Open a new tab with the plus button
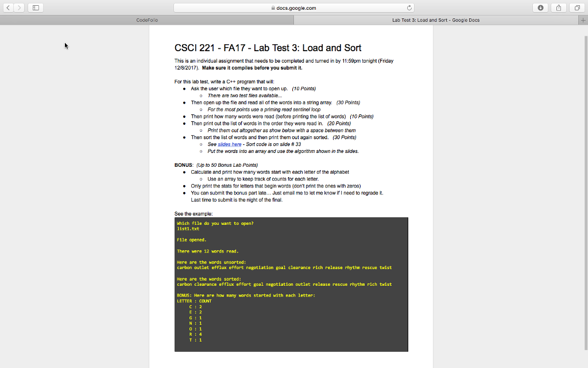The image size is (588, 368). point(583,19)
